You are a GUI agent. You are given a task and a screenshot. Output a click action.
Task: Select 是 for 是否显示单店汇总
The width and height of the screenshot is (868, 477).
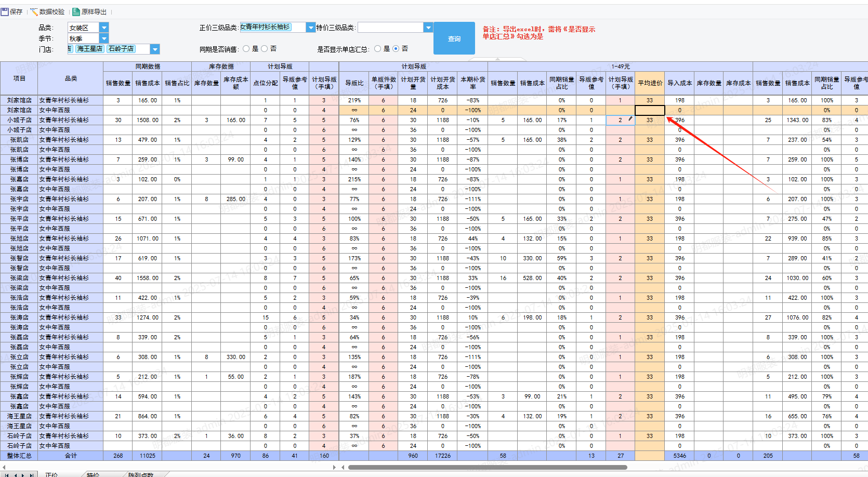click(378, 49)
